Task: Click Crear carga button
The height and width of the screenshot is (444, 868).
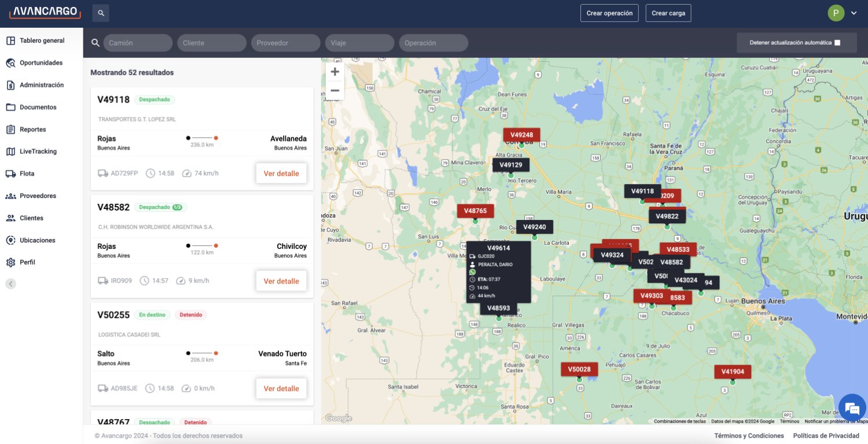Action: tap(668, 13)
